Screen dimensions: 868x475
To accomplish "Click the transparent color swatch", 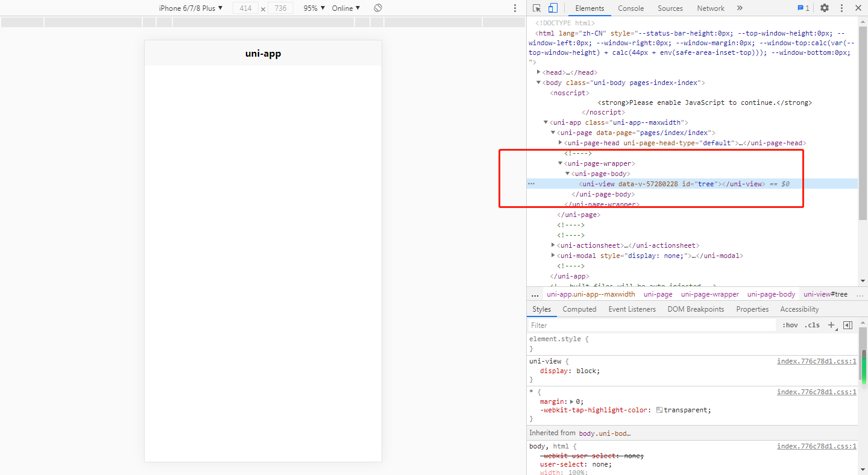I will [659, 410].
